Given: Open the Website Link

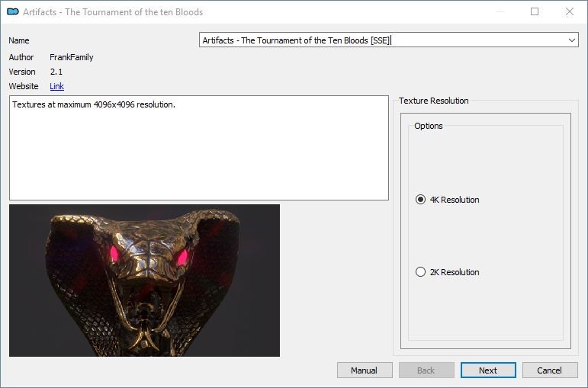Looking at the screenshot, I should tap(56, 86).
